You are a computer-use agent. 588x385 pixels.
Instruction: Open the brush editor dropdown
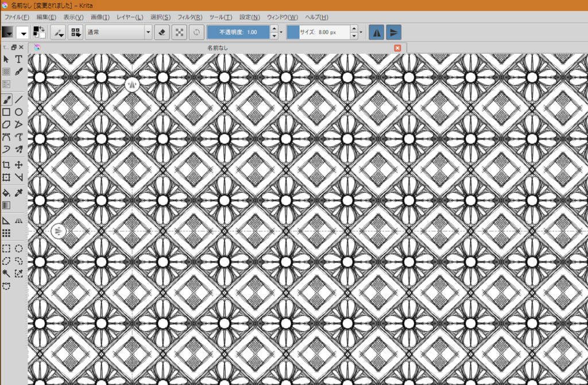click(58, 32)
